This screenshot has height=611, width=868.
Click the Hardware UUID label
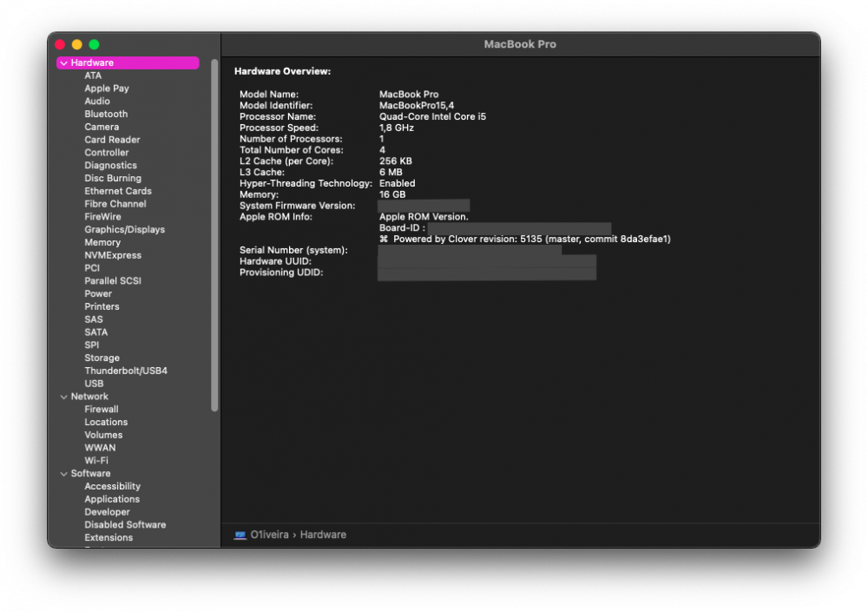pos(275,261)
